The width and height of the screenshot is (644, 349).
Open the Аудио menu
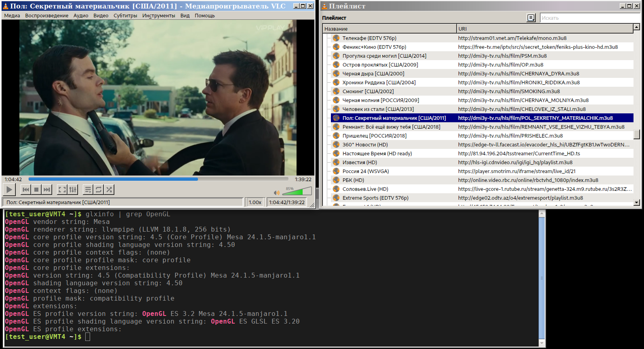click(81, 16)
